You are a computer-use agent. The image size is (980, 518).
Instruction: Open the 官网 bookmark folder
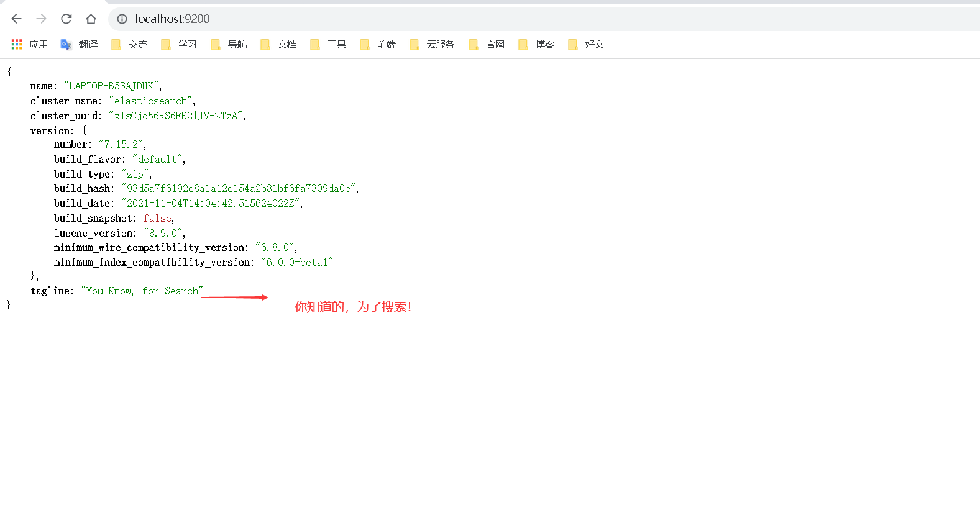[487, 45]
